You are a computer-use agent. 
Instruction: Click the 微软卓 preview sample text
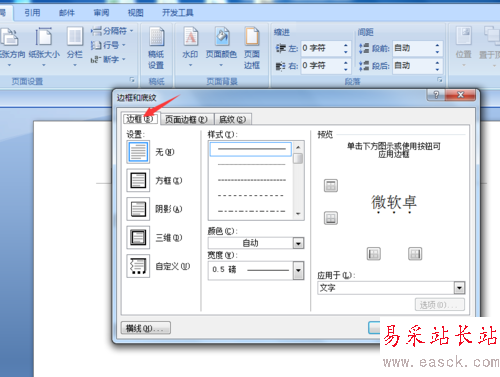point(394,203)
